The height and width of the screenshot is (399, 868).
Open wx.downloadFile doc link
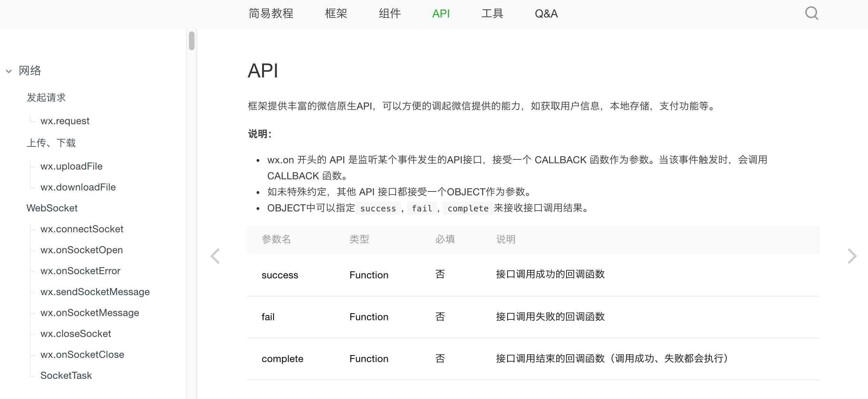[78, 187]
